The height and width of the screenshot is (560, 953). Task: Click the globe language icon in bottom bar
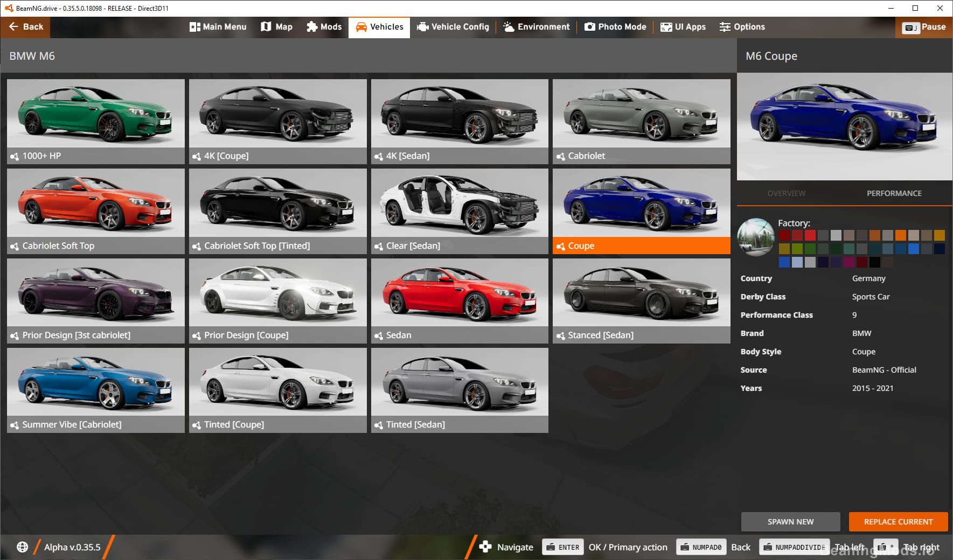(x=22, y=547)
